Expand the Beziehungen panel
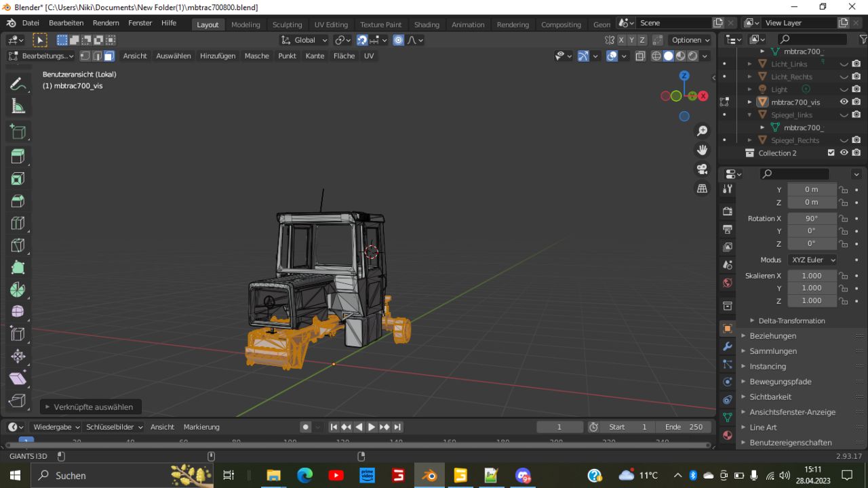 click(x=773, y=335)
